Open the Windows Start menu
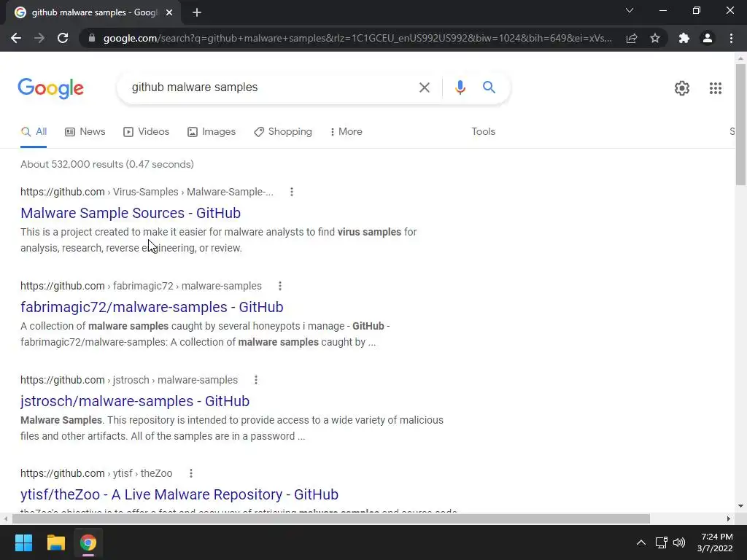Viewport: 747px width, 560px height. pyautogui.click(x=23, y=542)
